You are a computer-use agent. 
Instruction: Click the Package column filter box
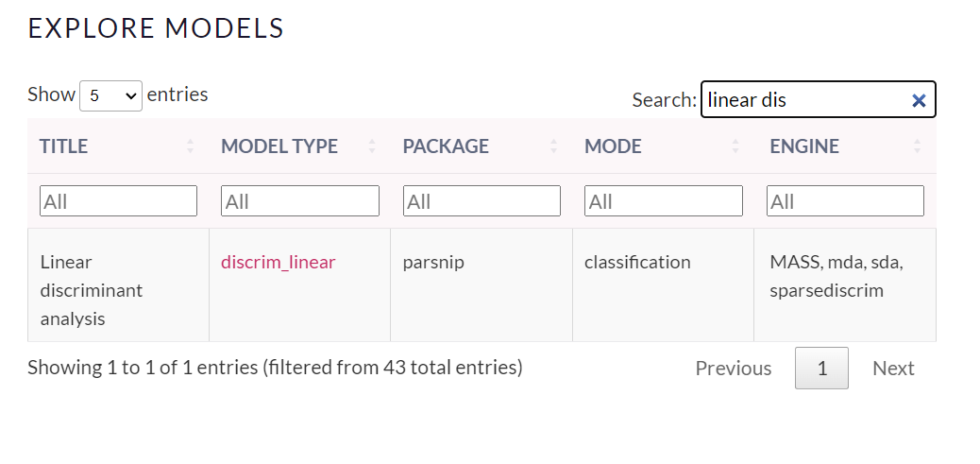[x=482, y=201]
